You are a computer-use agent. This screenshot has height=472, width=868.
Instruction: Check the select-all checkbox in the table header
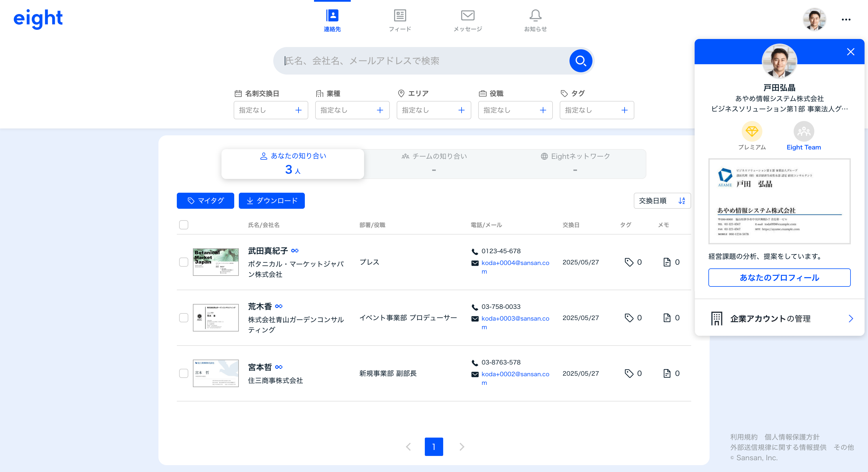pos(184,225)
